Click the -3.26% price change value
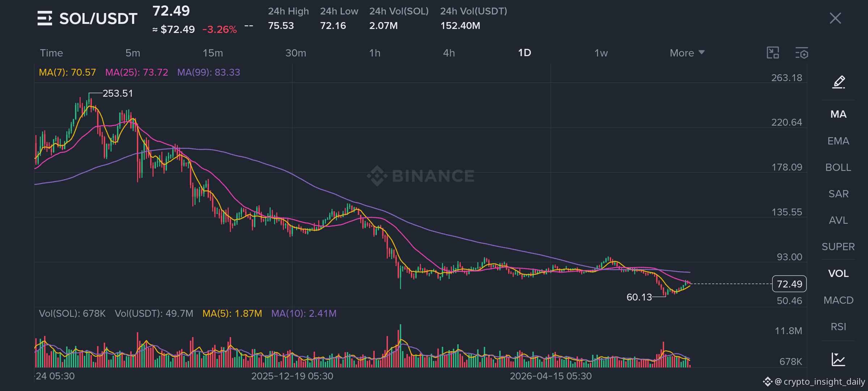The width and height of the screenshot is (868, 391). (x=220, y=30)
